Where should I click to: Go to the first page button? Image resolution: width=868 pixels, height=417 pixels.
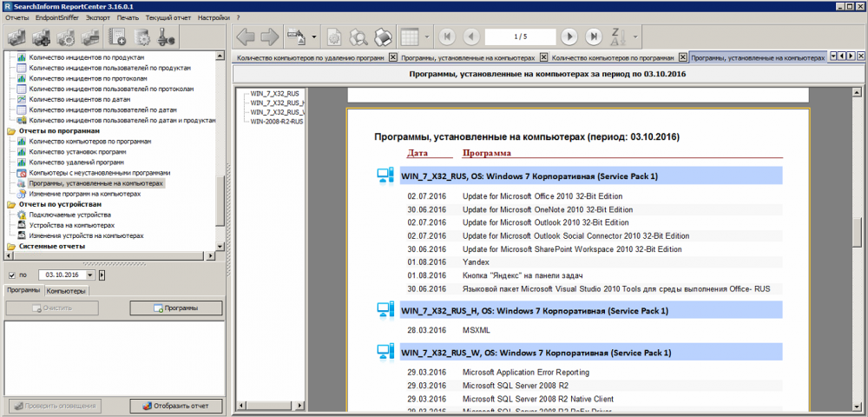click(x=447, y=37)
